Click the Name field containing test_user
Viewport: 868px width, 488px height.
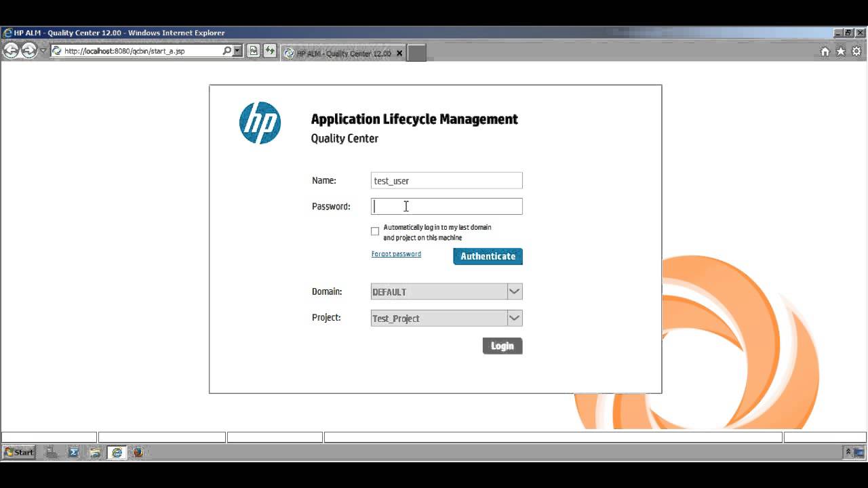tap(447, 180)
